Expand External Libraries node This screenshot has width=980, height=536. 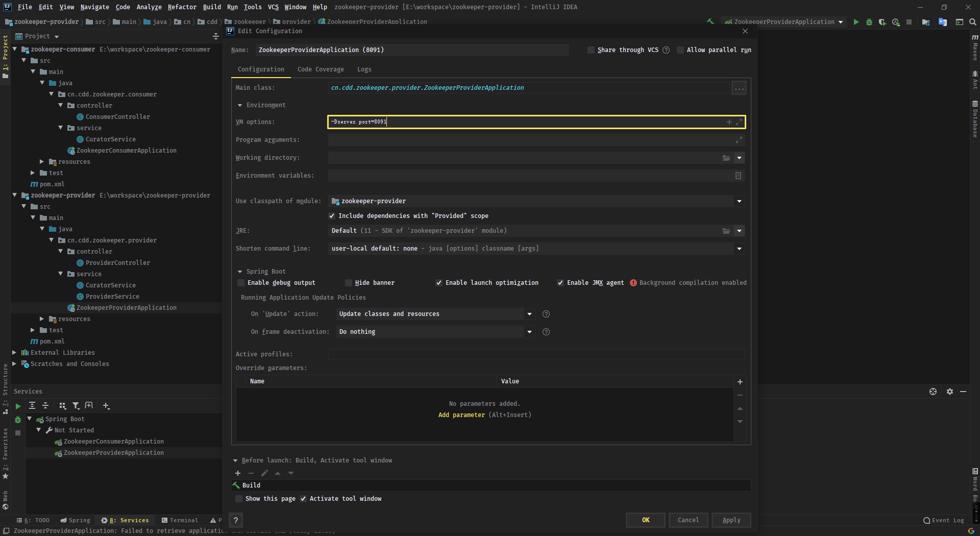click(x=15, y=353)
